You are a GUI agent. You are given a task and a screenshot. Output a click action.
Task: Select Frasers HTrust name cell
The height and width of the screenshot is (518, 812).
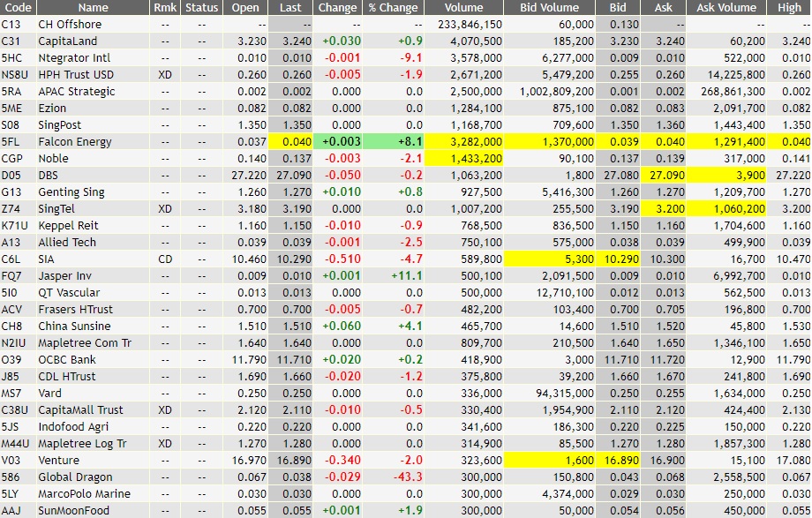pyautogui.click(x=76, y=309)
